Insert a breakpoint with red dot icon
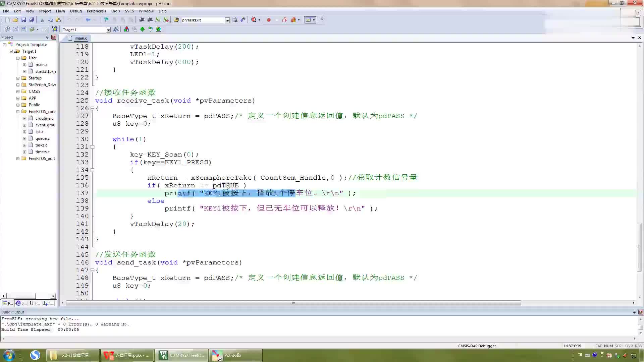The width and height of the screenshot is (644, 362). coord(269,20)
